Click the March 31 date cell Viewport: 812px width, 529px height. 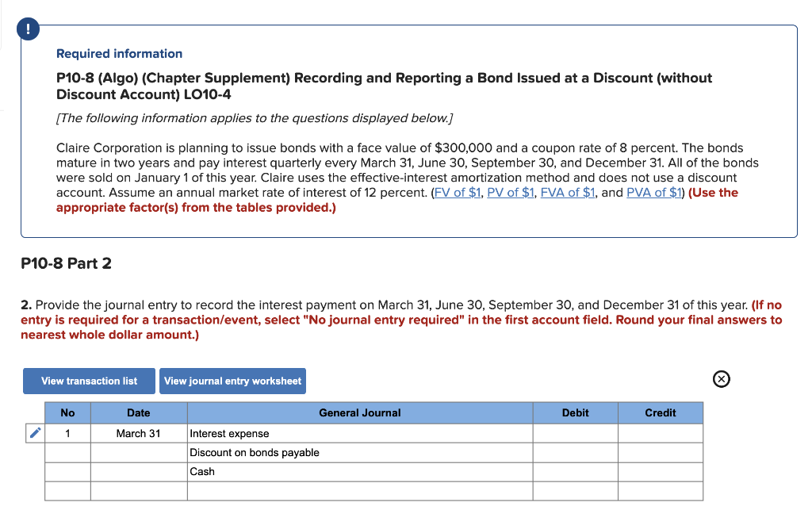point(139,433)
